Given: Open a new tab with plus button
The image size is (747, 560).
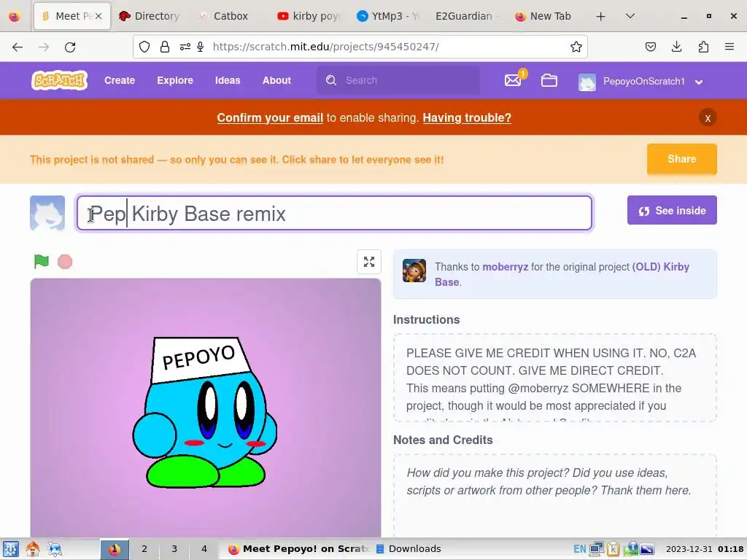Looking at the screenshot, I should click(601, 16).
